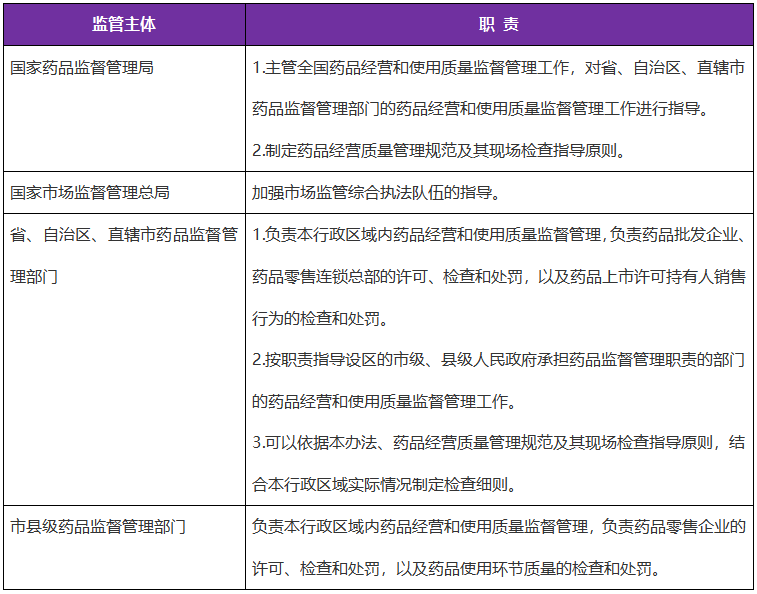Select the 国家药品监督管理局 cell
757x594 pixels.
tap(124, 108)
